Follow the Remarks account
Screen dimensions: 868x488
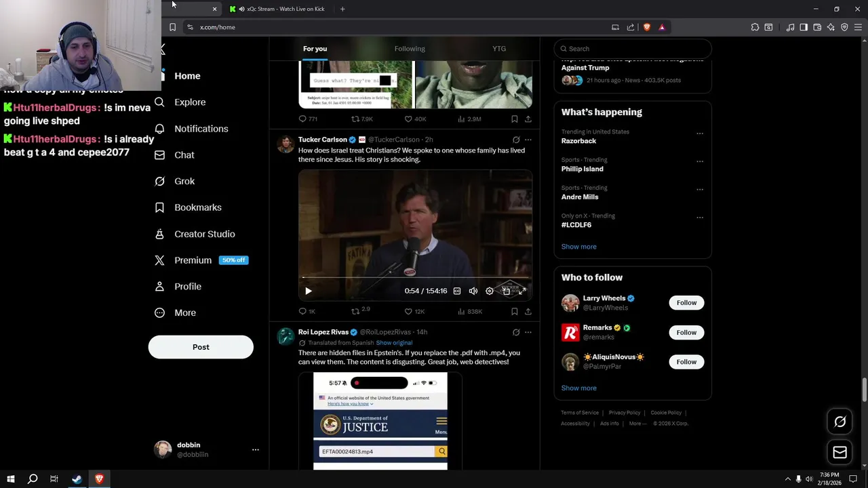click(x=686, y=333)
